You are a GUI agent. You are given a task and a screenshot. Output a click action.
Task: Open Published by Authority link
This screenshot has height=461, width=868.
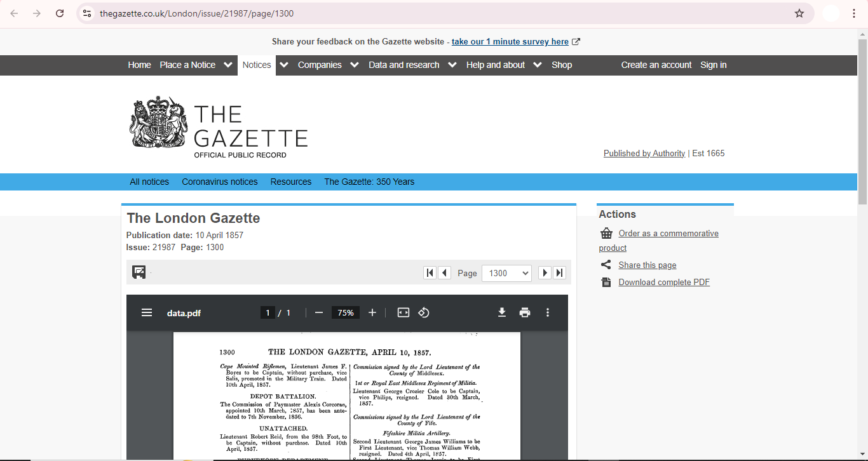[x=644, y=153]
